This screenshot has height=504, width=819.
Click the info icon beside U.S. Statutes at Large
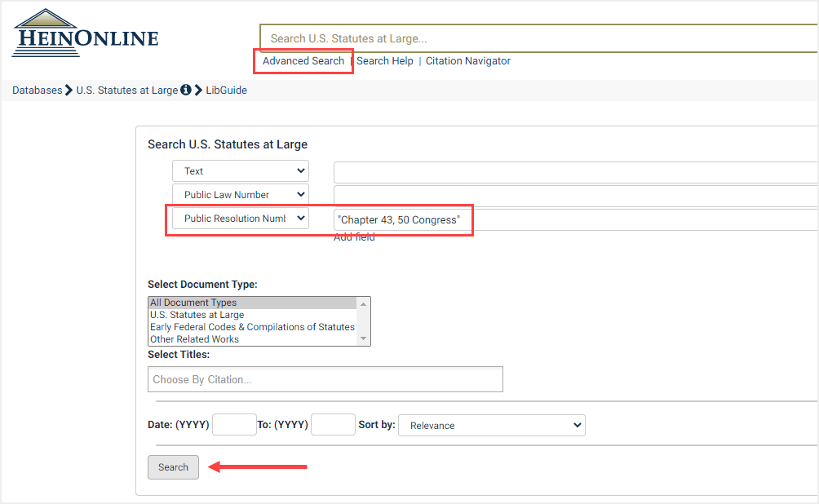(186, 90)
